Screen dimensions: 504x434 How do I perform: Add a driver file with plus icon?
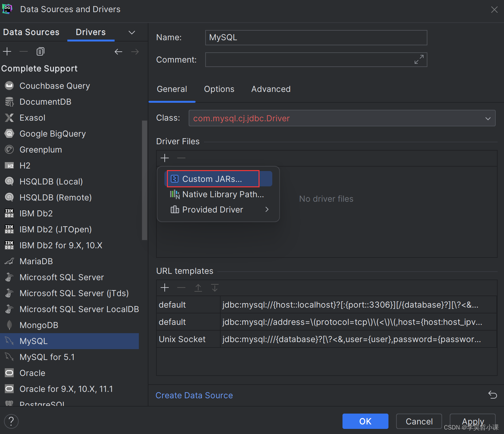pyautogui.click(x=165, y=158)
